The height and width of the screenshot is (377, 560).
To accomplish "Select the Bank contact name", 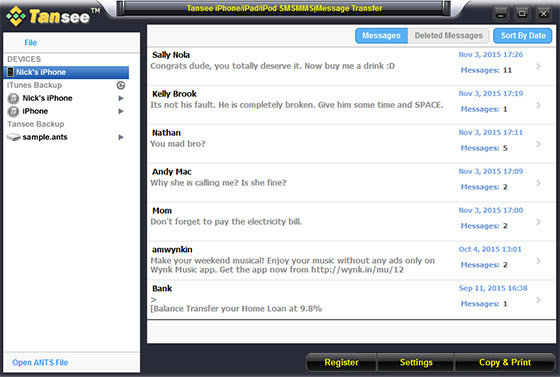I will [x=162, y=288].
